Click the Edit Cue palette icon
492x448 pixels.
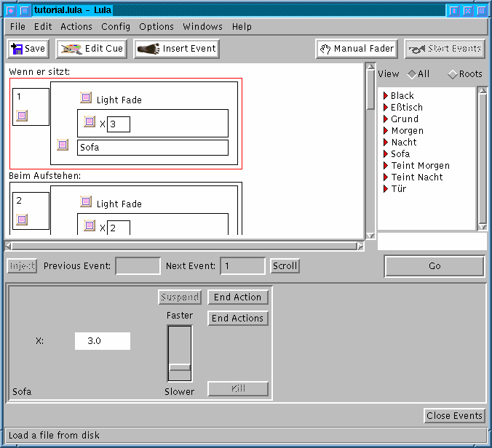[71, 49]
